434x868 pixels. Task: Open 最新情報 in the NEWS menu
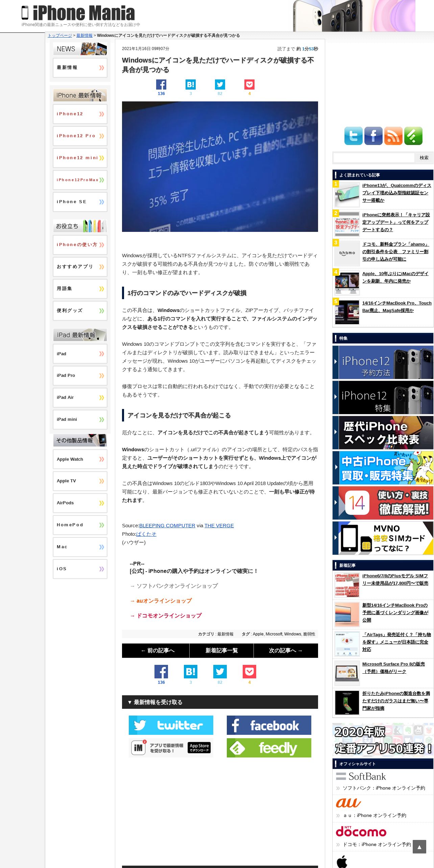pos(80,68)
